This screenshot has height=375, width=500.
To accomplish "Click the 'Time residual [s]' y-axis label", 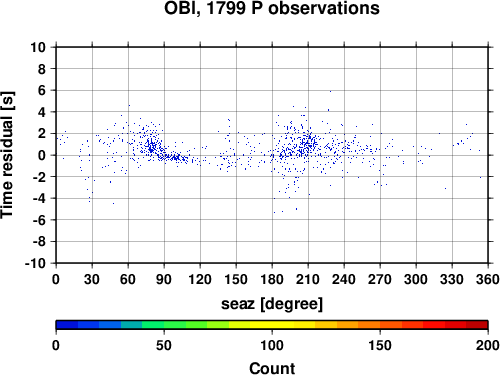I will coord(7,155).
